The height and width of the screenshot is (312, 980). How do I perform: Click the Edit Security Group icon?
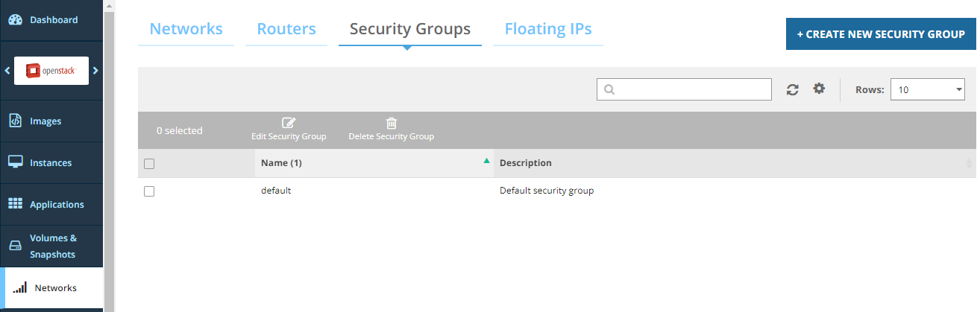coord(289,124)
